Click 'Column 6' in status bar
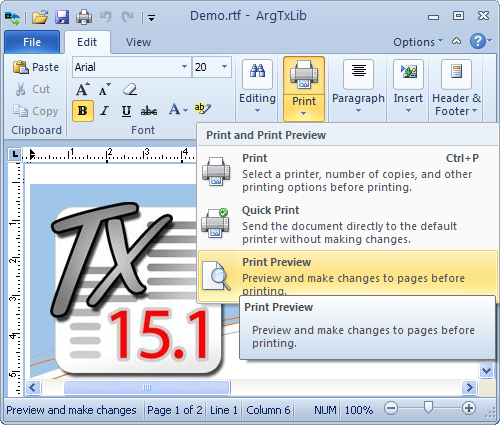Viewport: 500px width, 425px height. 268,410
